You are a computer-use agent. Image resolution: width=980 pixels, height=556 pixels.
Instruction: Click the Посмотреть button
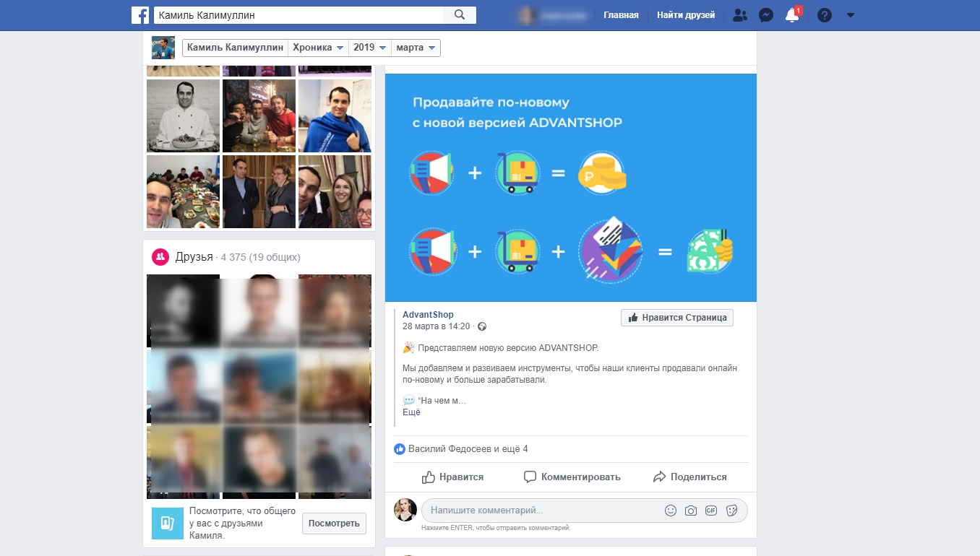coord(334,524)
